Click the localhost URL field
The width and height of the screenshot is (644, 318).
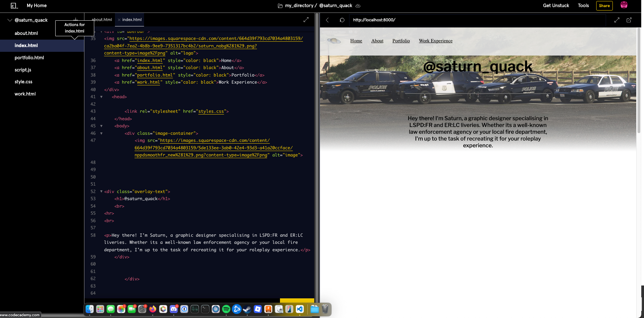pyautogui.click(x=477, y=20)
